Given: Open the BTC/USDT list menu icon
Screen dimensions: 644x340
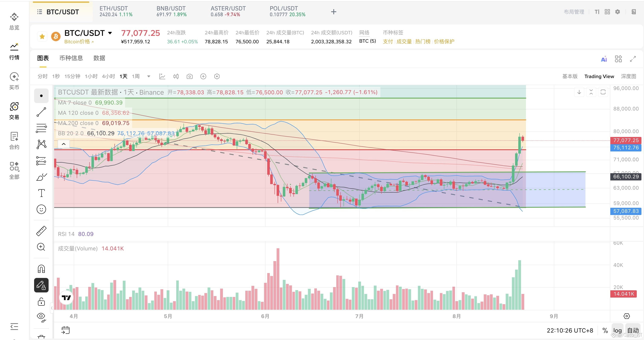Looking at the screenshot, I should pos(39,12).
